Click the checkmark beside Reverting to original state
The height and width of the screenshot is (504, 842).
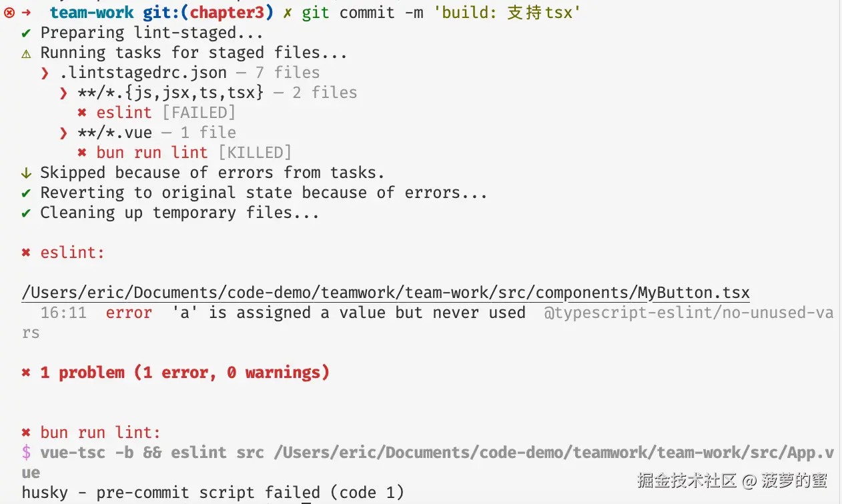click(26, 193)
